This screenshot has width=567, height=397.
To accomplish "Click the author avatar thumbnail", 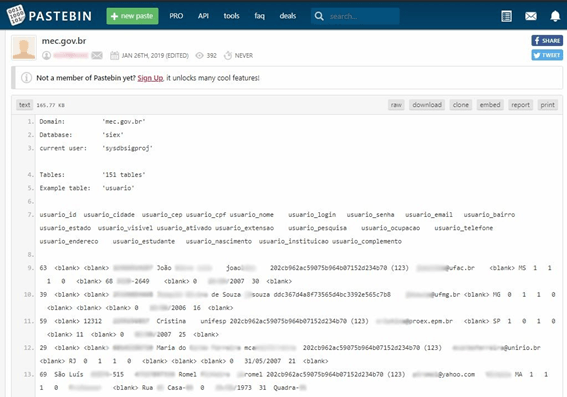I will click(x=24, y=48).
